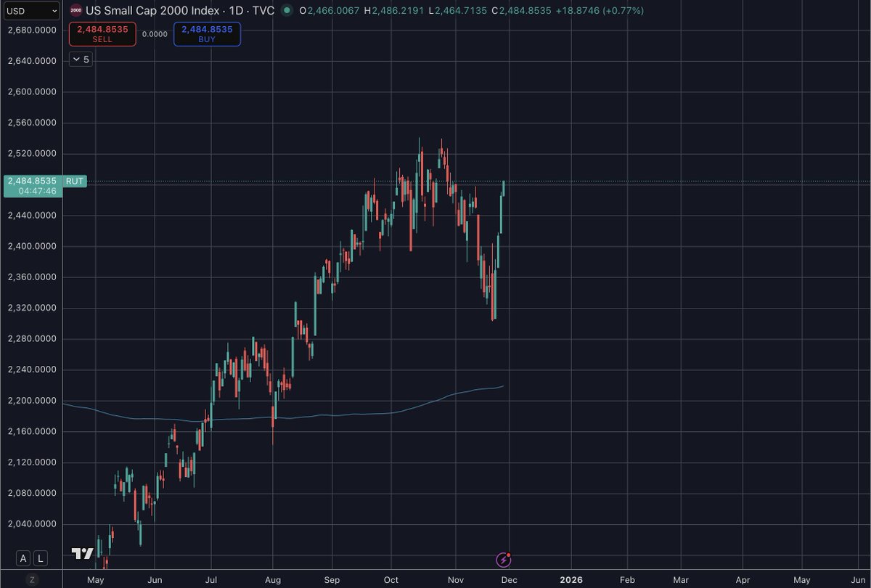Click the 2,560.0000 price axis label
The image size is (871, 588).
(x=31, y=123)
